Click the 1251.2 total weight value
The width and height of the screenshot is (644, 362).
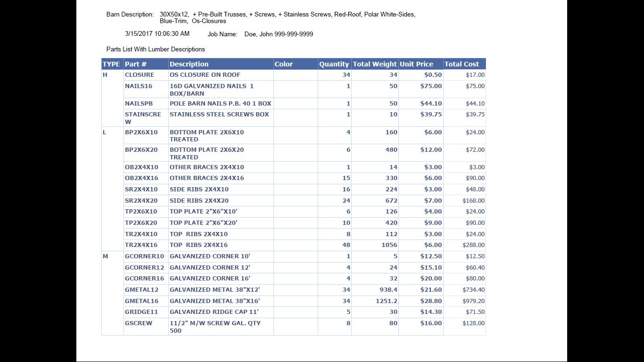(x=387, y=301)
